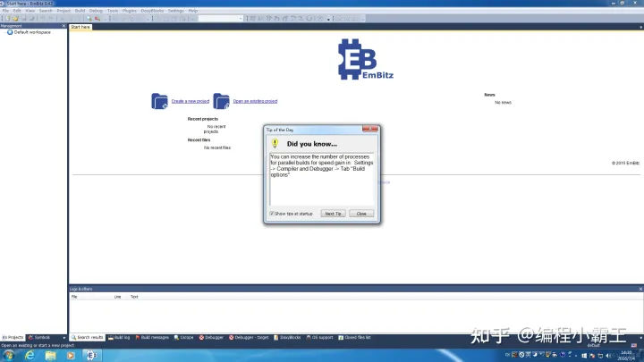Click Create a new project link
Screen dimensions: 644x362
click(191, 101)
